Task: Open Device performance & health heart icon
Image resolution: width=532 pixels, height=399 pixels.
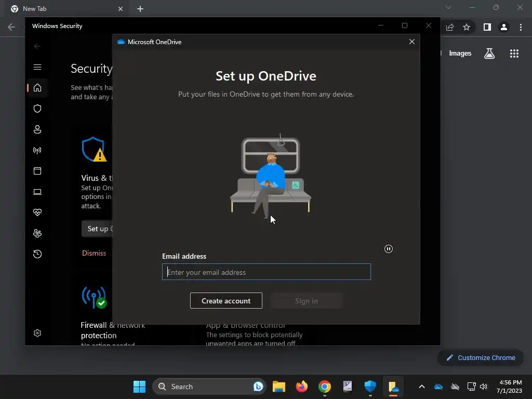Action: coord(37,212)
